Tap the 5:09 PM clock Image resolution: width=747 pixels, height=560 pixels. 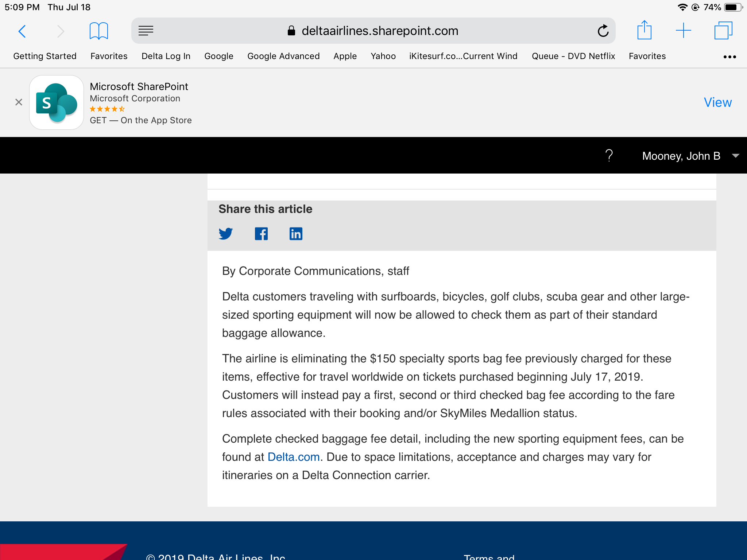(22, 7)
